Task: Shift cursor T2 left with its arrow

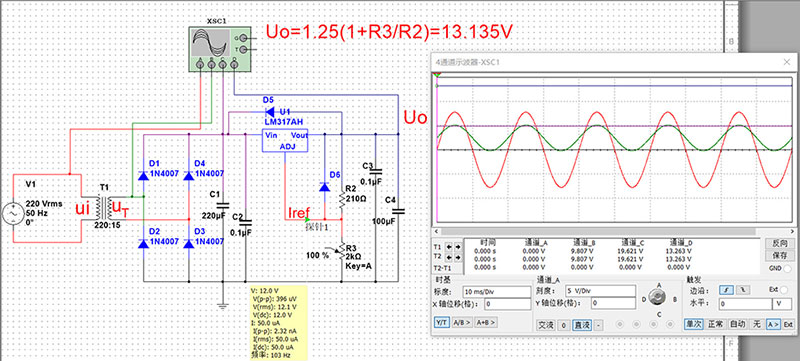Action: pos(450,256)
